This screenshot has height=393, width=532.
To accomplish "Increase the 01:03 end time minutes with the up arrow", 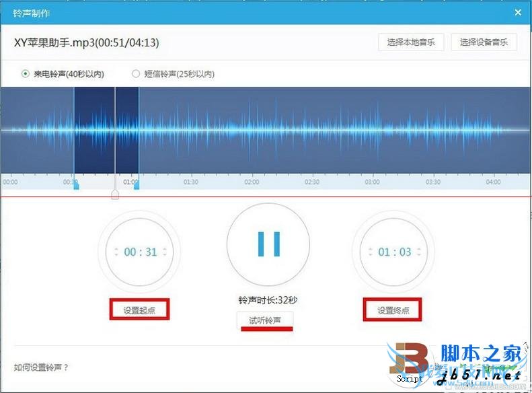I will tap(371, 249).
